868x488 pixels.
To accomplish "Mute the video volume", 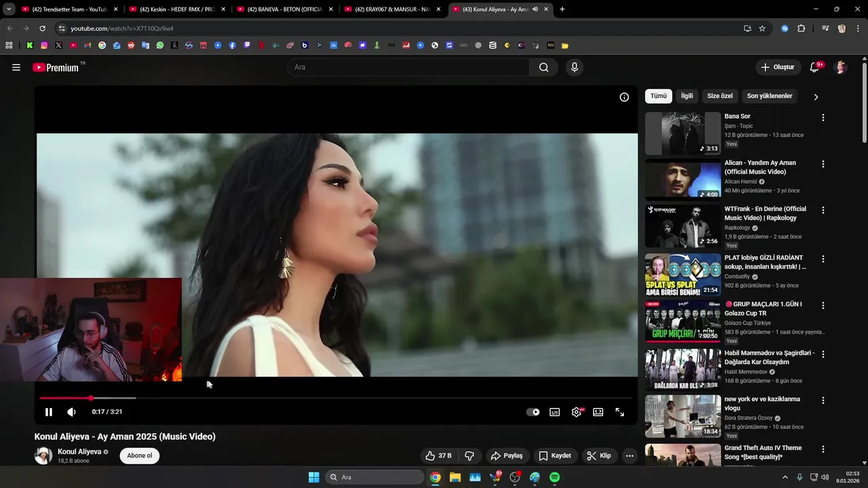I will click(71, 412).
